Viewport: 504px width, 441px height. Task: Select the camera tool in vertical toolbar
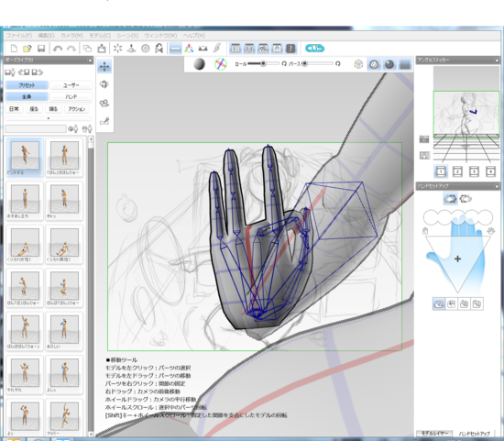point(104,104)
